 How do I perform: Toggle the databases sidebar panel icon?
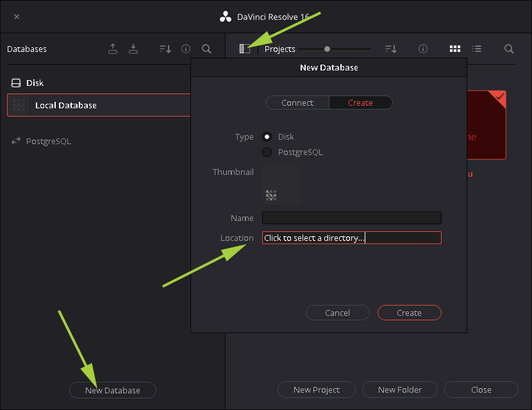(x=245, y=49)
